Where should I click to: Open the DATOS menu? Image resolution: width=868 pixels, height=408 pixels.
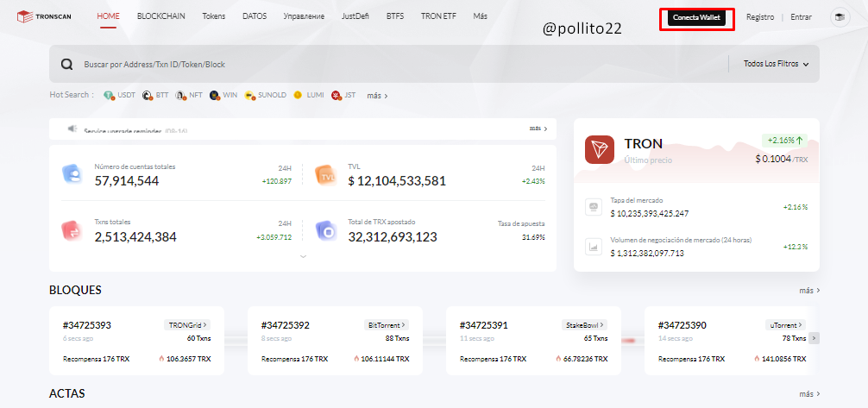pos(255,16)
